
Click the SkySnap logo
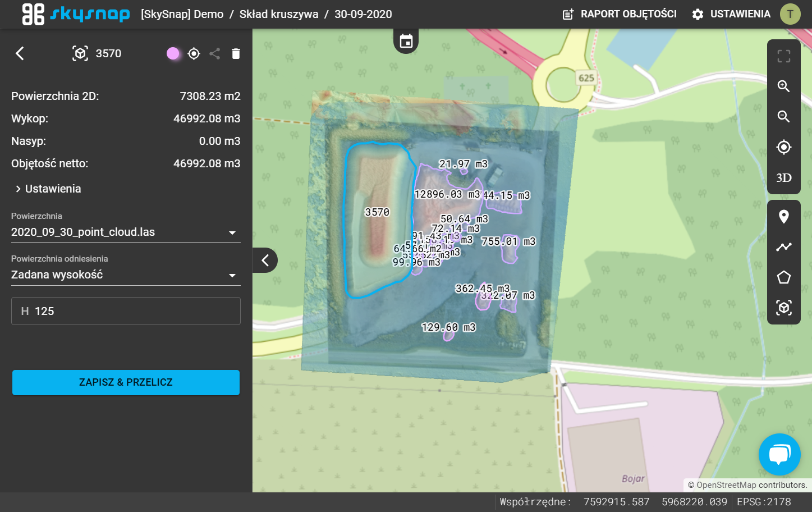click(76, 14)
